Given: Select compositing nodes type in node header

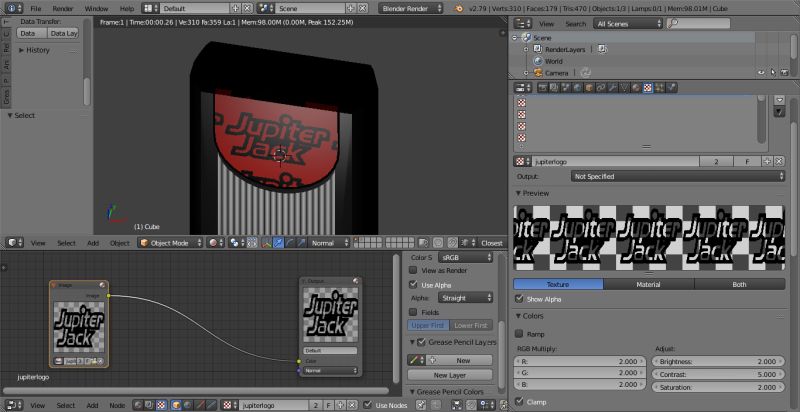Looking at the screenshot, I should [149, 405].
